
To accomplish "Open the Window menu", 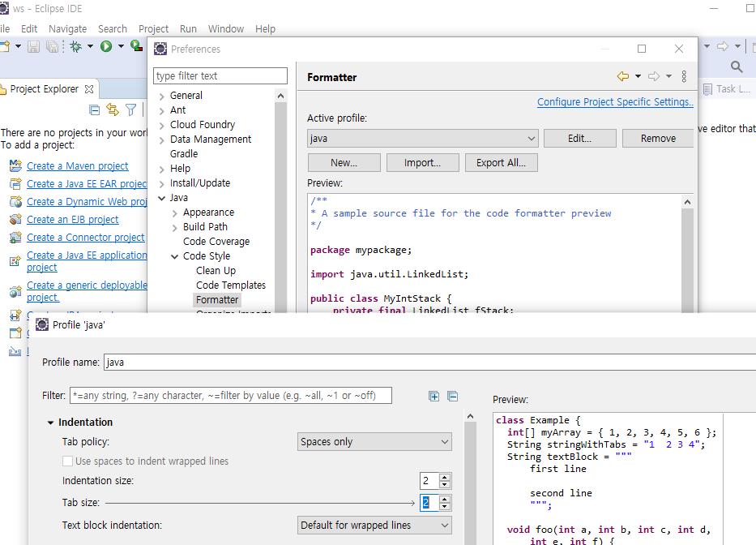I will coord(225,29).
